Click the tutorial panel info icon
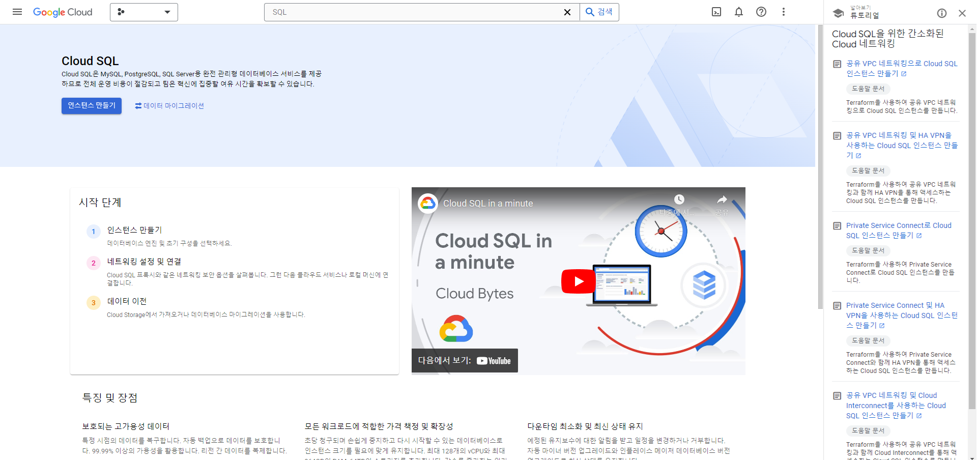This screenshot has width=980, height=460. click(942, 13)
